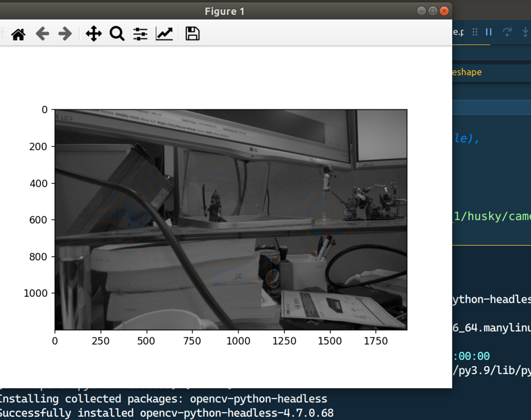Click the 'eshape' breadcrumb item
Image resolution: width=531 pixels, height=420 pixels.
467,72
